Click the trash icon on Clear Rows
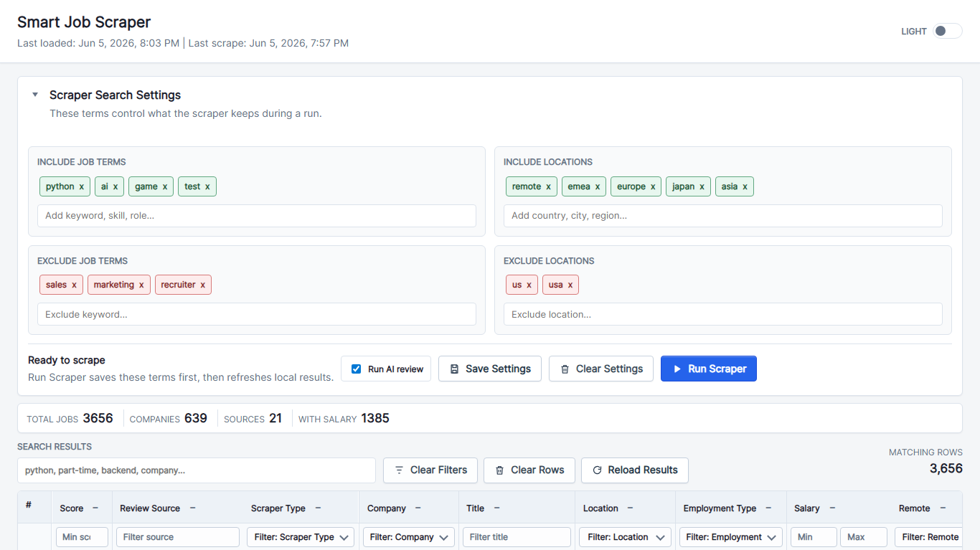Screen dimensions: 980x550 coord(499,470)
